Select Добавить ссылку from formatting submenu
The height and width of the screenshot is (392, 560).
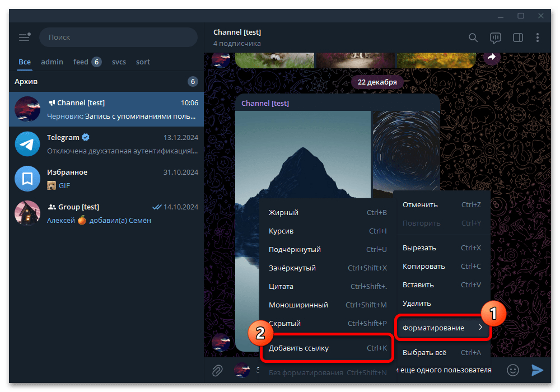pos(328,348)
